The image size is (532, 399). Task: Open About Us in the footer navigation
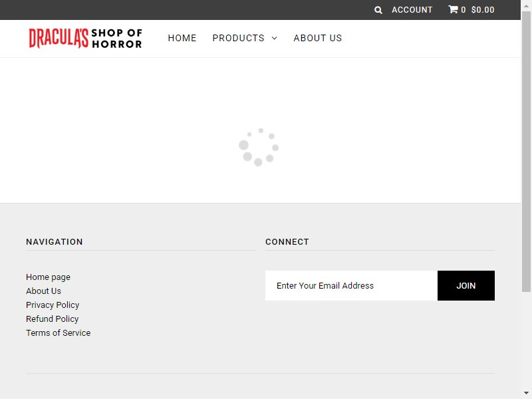coord(43,291)
